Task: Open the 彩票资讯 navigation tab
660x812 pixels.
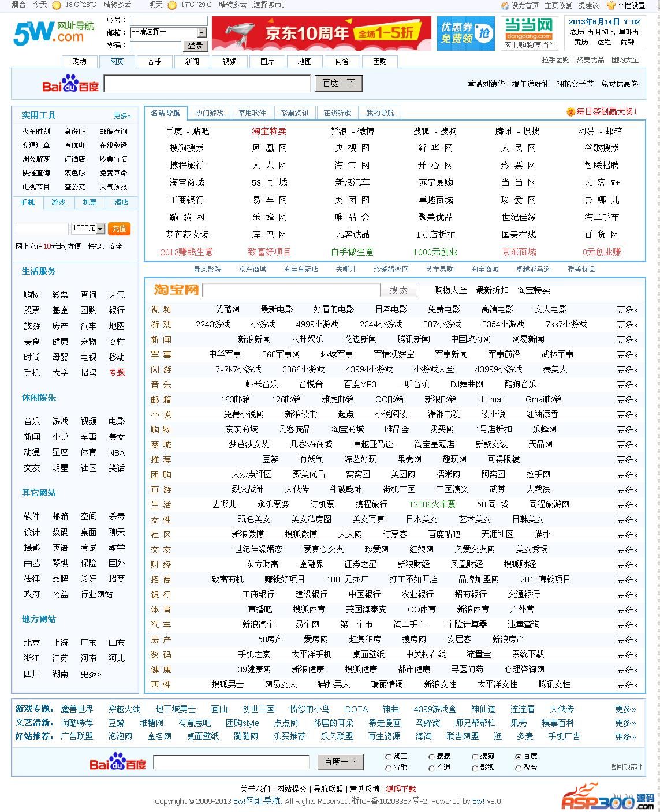Action: point(294,113)
